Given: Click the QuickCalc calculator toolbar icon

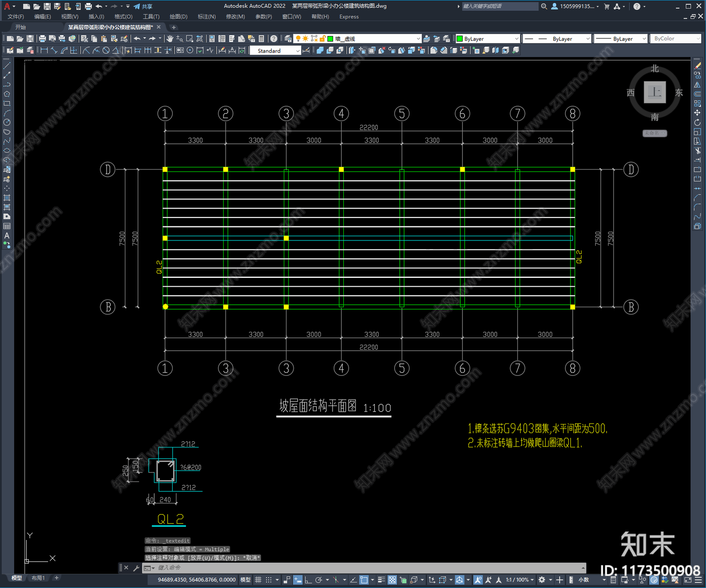Looking at the screenshot, I should (261, 39).
